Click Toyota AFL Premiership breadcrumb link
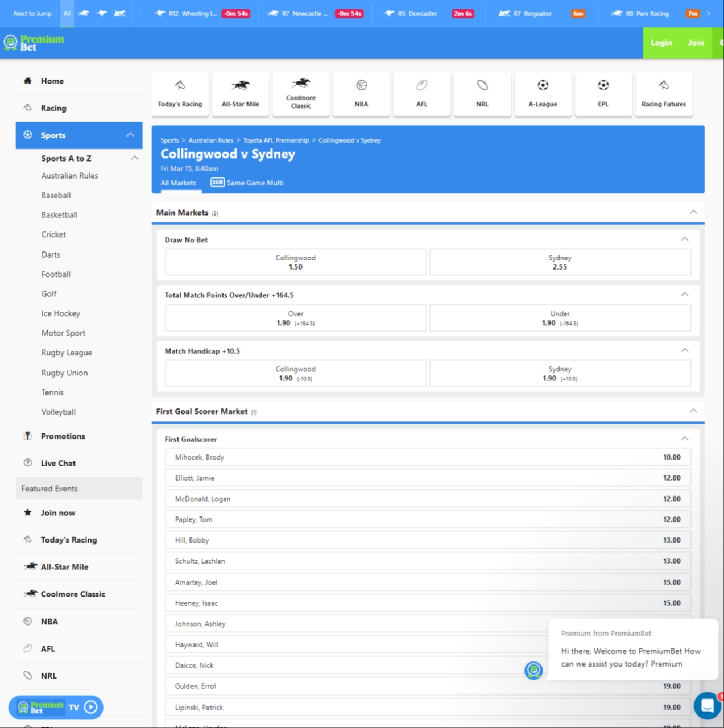Viewport: 724px width, 728px height. point(276,140)
